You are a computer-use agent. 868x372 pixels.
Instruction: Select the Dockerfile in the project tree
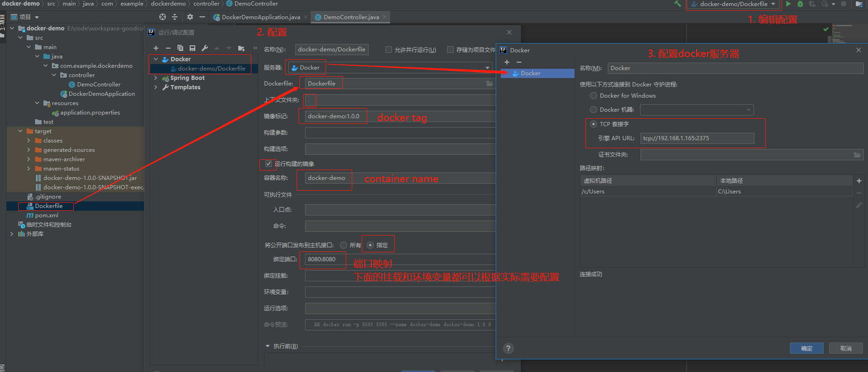coord(49,206)
